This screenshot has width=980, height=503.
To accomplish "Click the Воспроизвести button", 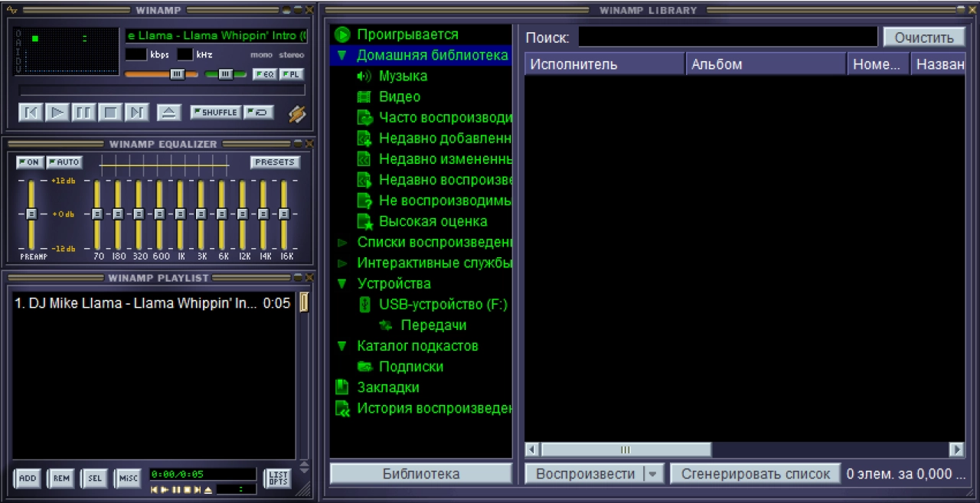I will pos(585,474).
